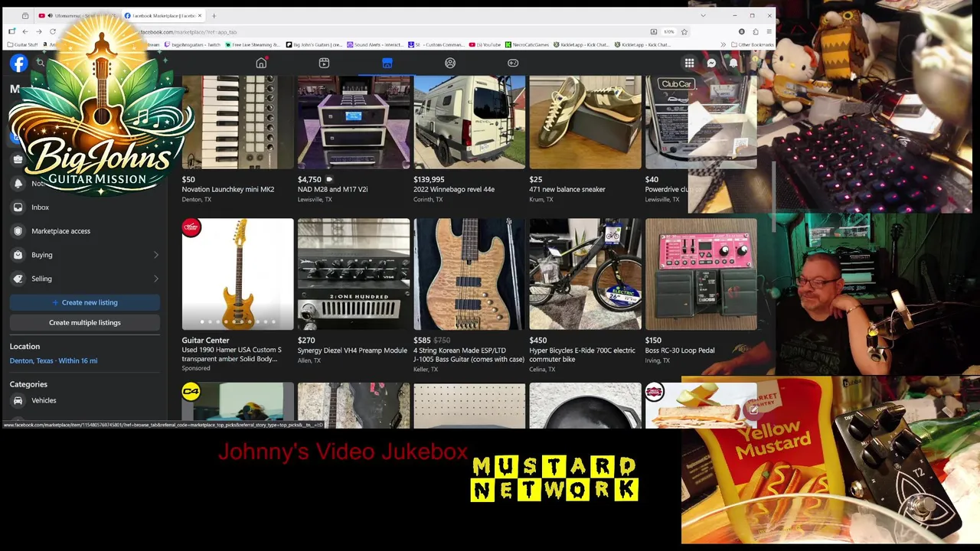The height and width of the screenshot is (551, 980).
Task: Open the Facebook menu grid icon
Action: point(689,63)
